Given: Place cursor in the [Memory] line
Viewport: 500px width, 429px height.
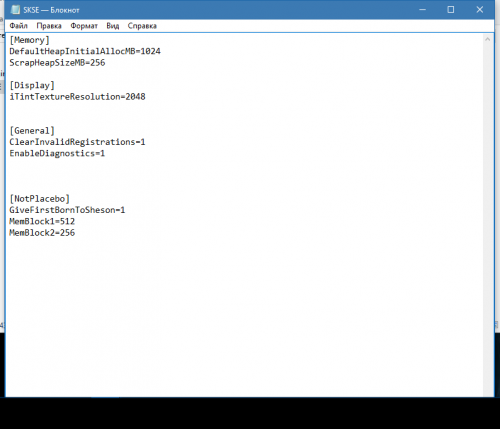Looking at the screenshot, I should (29, 40).
